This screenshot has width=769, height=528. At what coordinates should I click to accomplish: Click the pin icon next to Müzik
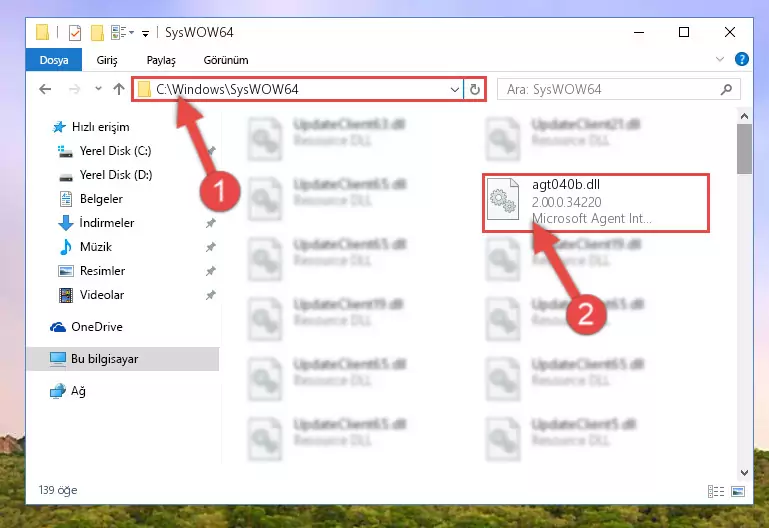click(x=210, y=247)
